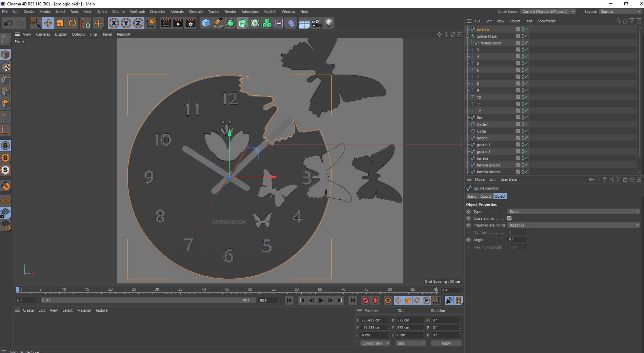Open the Spline menu
The height and width of the screenshot is (353, 644).
(x=102, y=12)
